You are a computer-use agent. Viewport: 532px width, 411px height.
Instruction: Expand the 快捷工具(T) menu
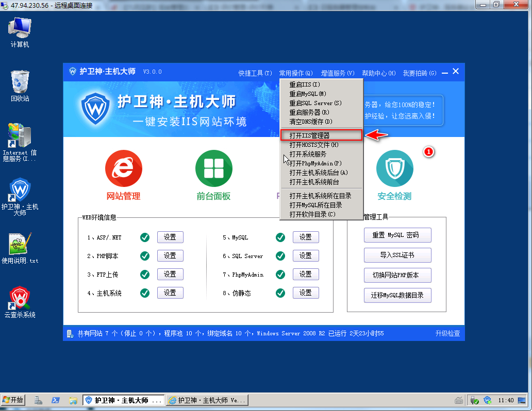pos(255,73)
